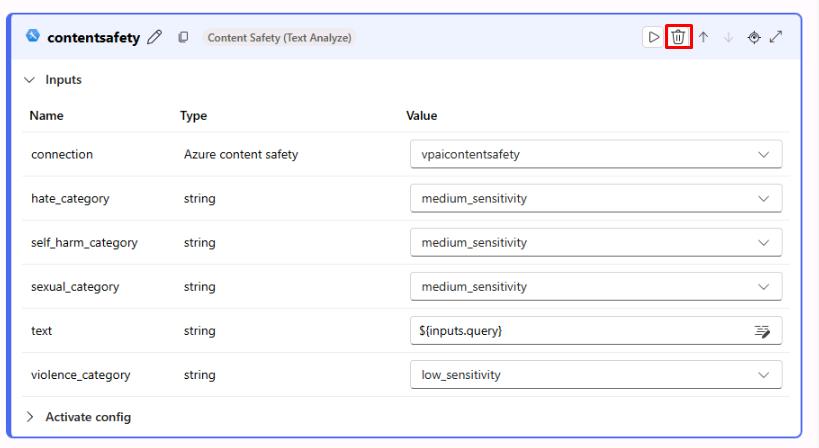Screen dimensions: 819x448
Task: Open the violence_category low_sensitivity dropdown
Action: (595, 375)
